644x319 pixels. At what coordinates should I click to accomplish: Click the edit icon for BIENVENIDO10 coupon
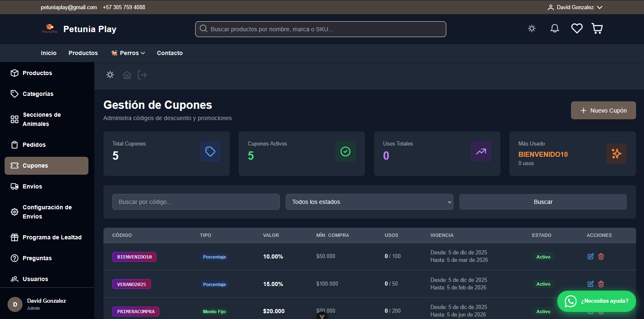(x=590, y=256)
